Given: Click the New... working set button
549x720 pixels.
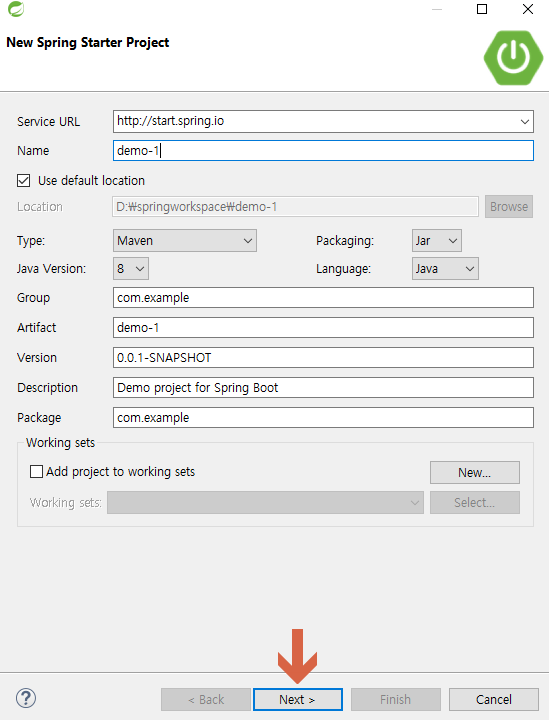Looking at the screenshot, I should (x=475, y=472).
